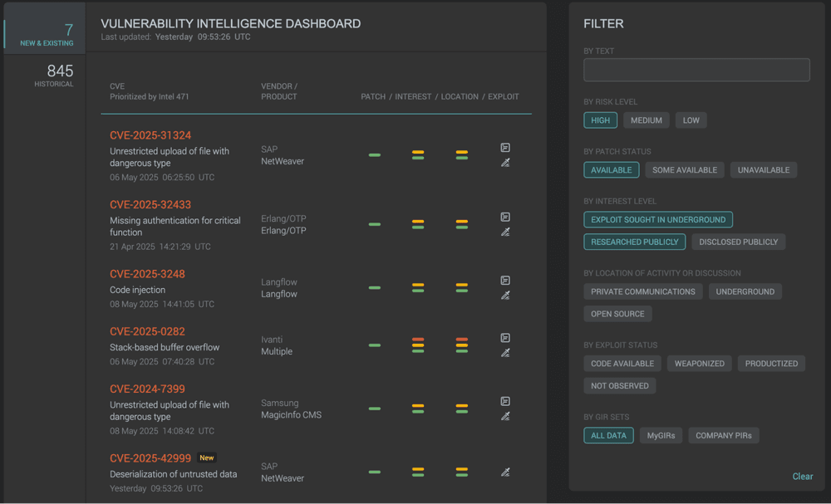Enable the WEAPONIZED exploit filter

point(699,364)
